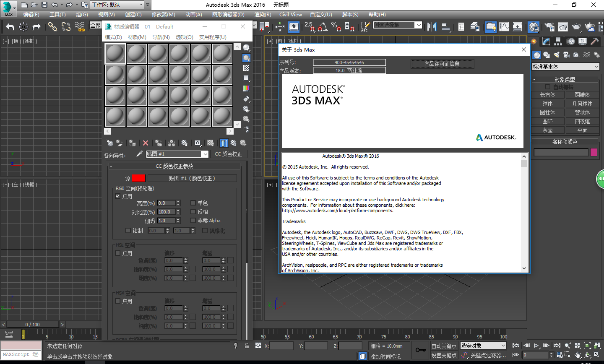Image resolution: width=604 pixels, height=364 pixels.
Task: Click the Align tool icon
Action: pos(445,27)
